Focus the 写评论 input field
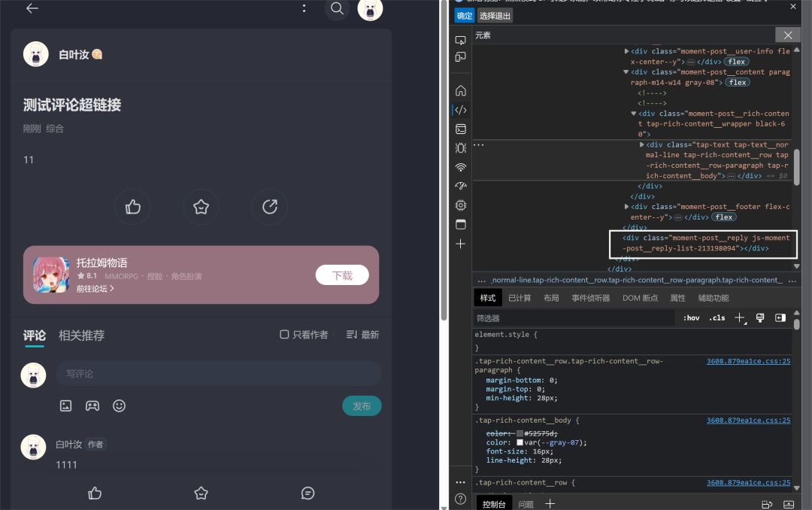 coord(219,374)
